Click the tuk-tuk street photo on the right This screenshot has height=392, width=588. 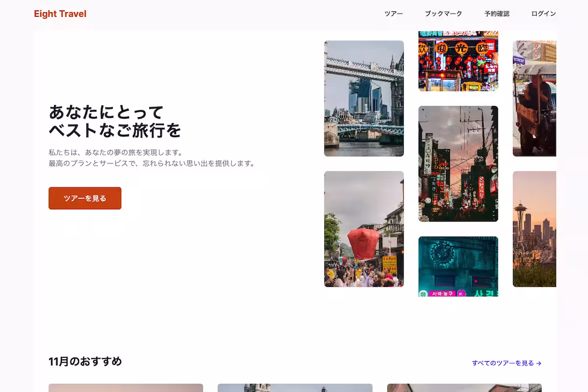click(537, 98)
